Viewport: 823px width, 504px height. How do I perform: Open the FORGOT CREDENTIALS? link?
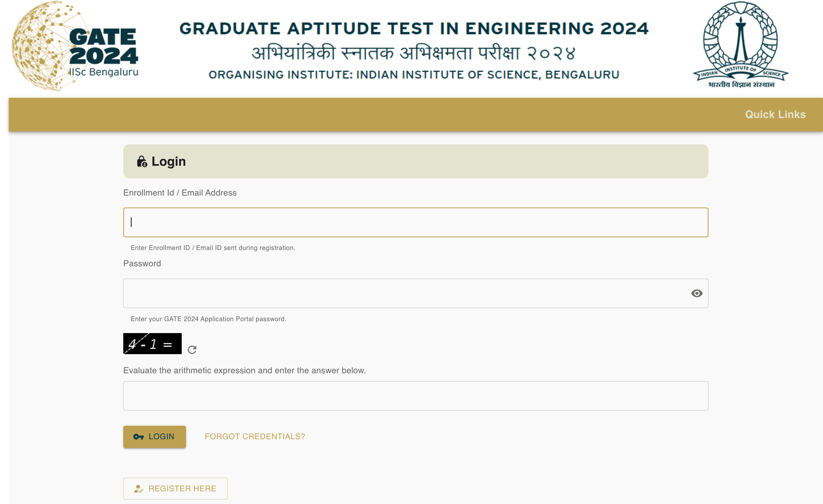255,436
